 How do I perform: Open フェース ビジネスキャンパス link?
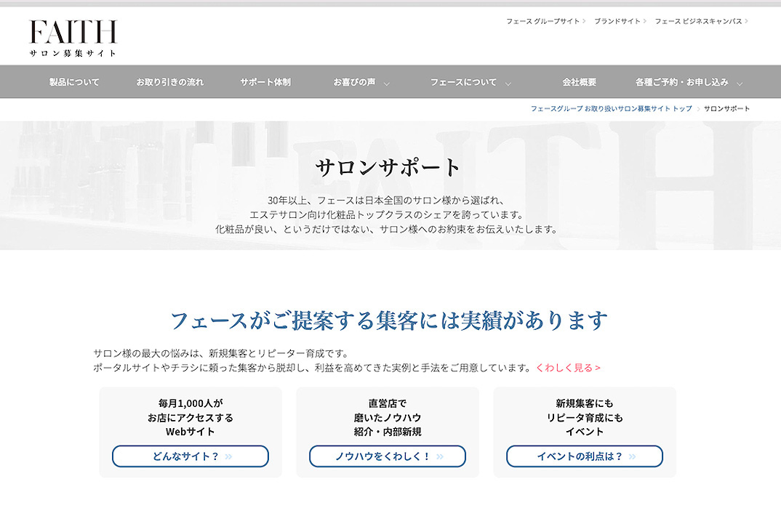click(x=698, y=21)
